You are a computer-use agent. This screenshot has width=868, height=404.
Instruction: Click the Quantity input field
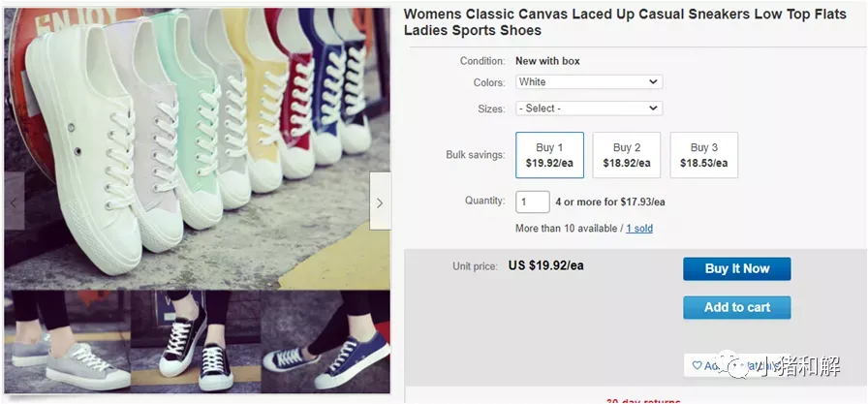pyautogui.click(x=533, y=202)
